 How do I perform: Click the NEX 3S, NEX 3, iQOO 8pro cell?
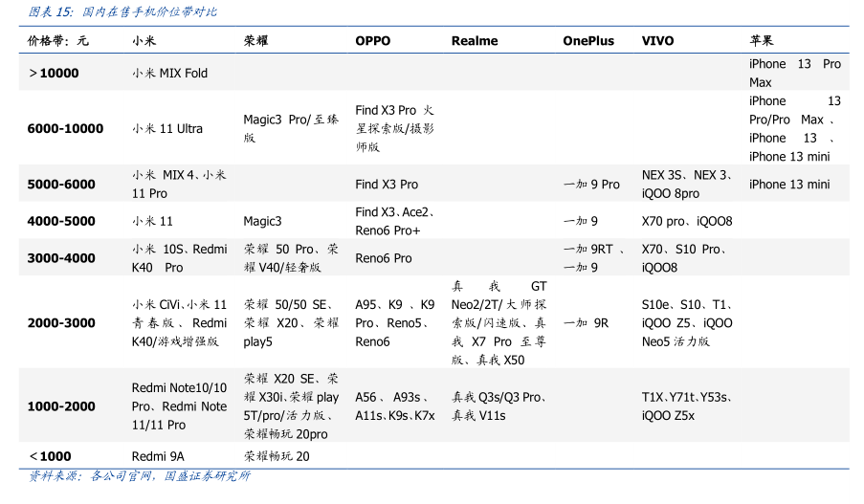pyautogui.click(x=688, y=184)
